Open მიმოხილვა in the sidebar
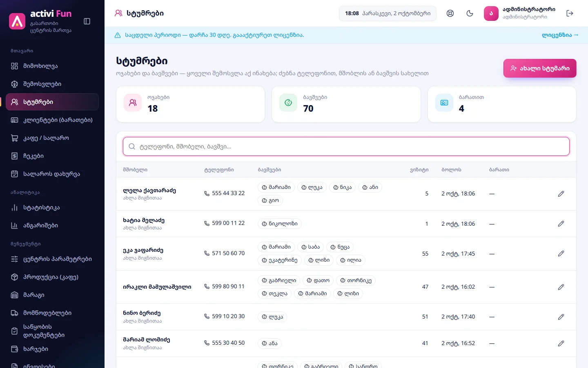The width and height of the screenshot is (588, 368). [52, 66]
